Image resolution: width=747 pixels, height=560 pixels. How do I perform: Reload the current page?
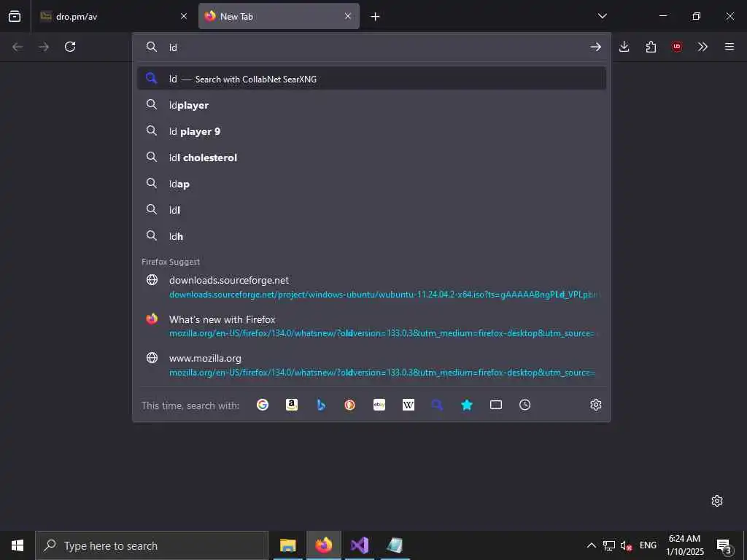(x=70, y=47)
